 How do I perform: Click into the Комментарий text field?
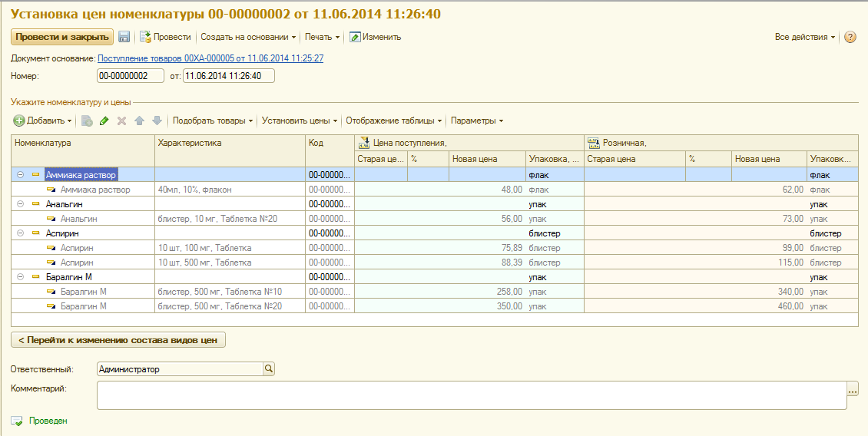click(x=471, y=395)
